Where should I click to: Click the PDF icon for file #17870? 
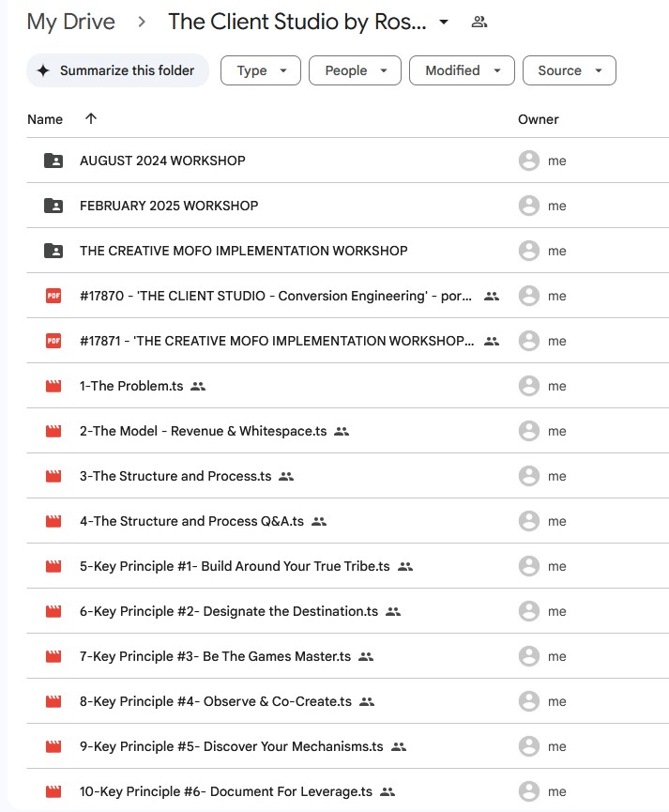point(53,296)
